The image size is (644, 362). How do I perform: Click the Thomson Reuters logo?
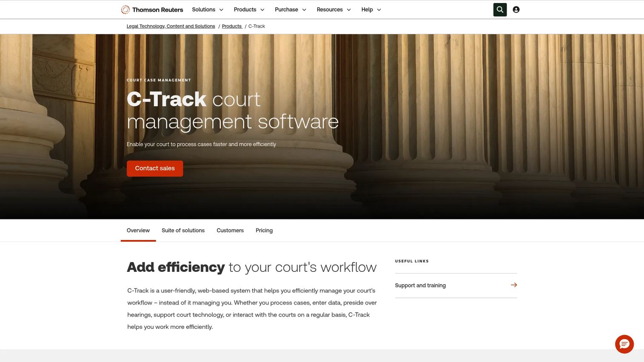[152, 9]
